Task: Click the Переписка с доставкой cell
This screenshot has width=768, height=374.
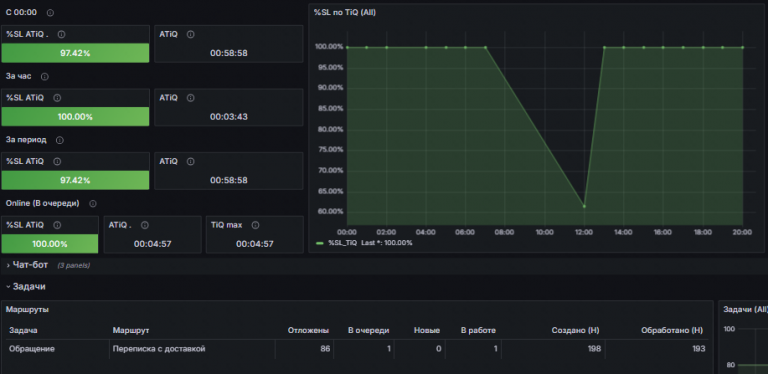Action: (x=159, y=349)
